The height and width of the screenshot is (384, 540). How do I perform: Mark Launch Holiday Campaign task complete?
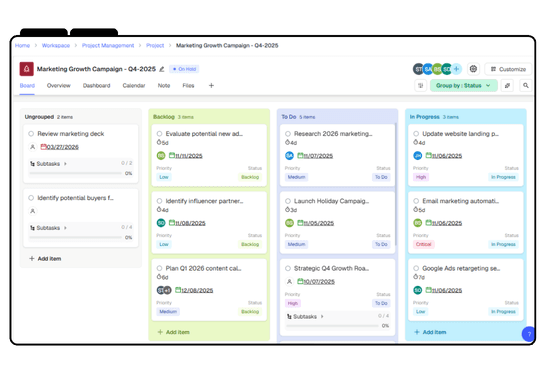[x=288, y=201]
